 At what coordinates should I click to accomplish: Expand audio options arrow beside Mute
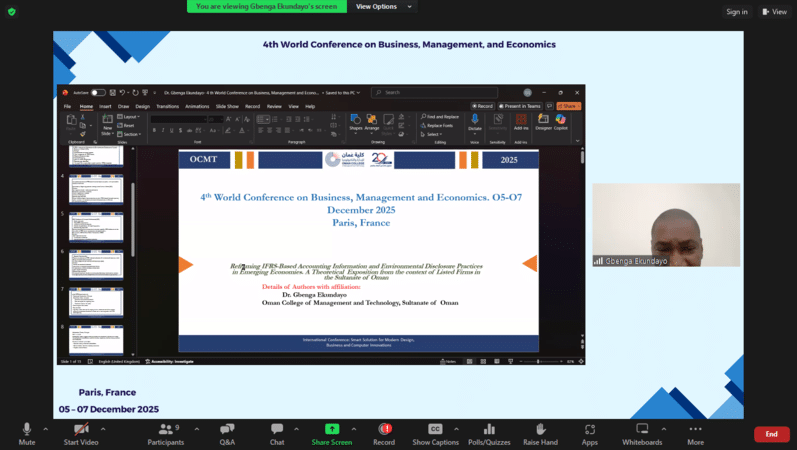[x=45, y=428]
